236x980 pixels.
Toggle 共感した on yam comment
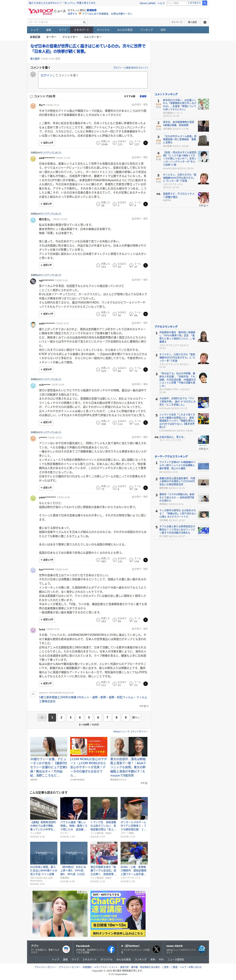pos(98,560)
